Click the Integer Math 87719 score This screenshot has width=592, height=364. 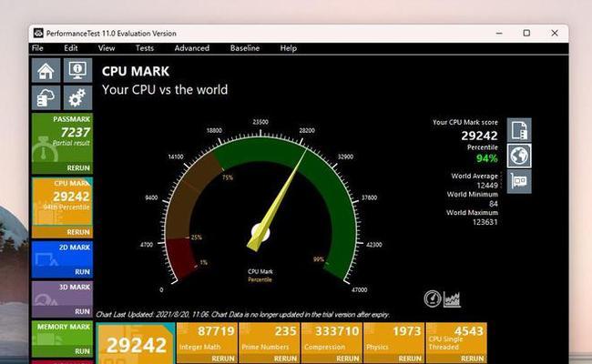216,331
